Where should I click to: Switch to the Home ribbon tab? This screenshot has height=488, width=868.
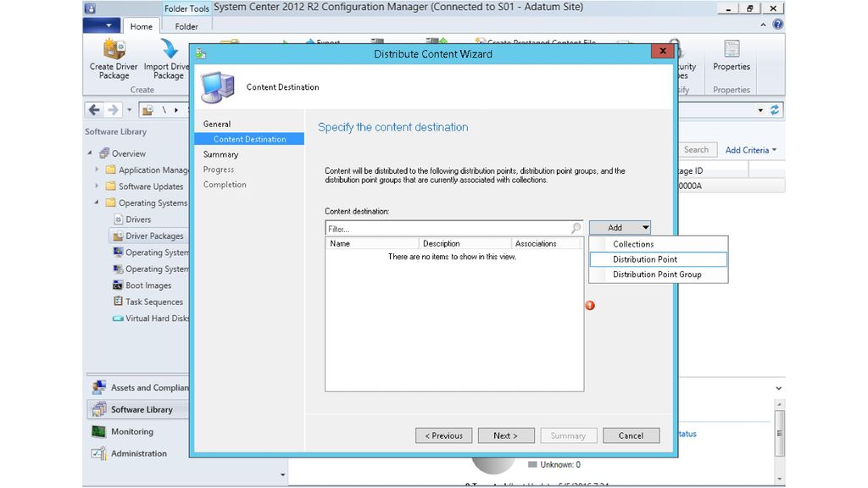(x=142, y=26)
